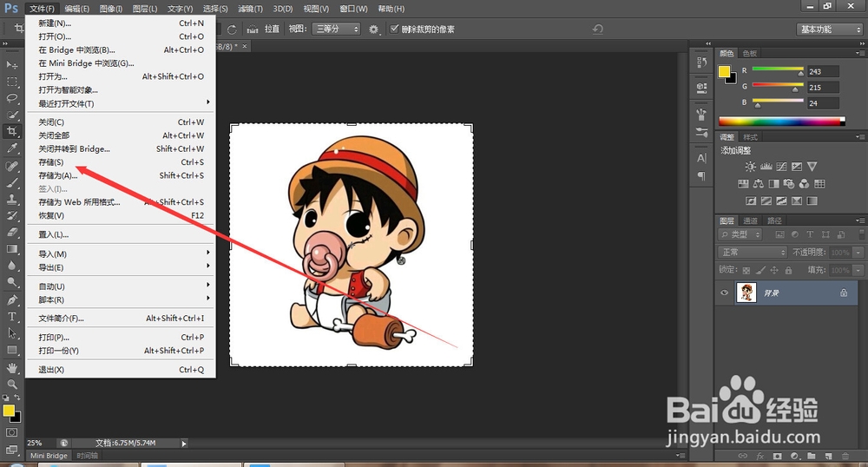
Task: Click the Curves adjustment icon
Action: click(x=782, y=167)
